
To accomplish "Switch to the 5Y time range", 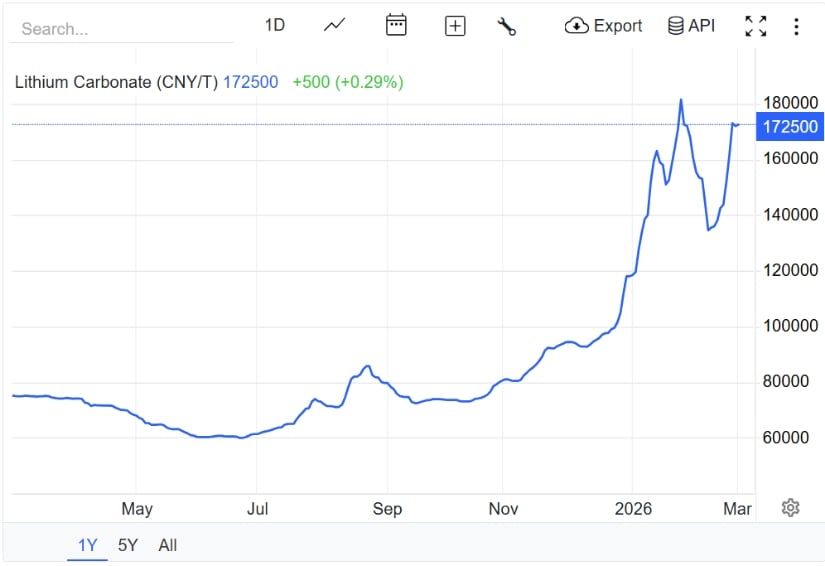I will coord(128,545).
